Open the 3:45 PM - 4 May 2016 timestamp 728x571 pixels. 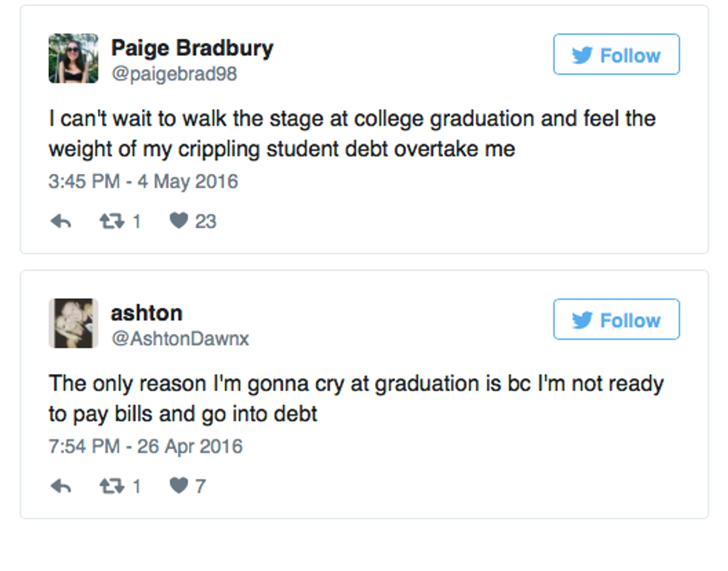click(x=143, y=181)
